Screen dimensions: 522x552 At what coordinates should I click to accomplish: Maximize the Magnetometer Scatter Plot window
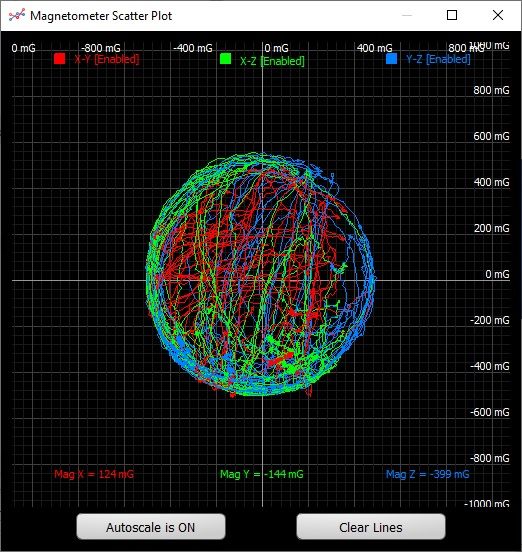coord(452,15)
